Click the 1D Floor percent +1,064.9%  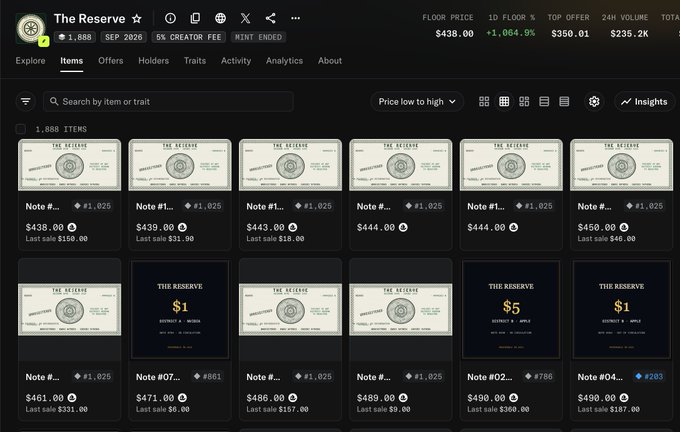510,33
